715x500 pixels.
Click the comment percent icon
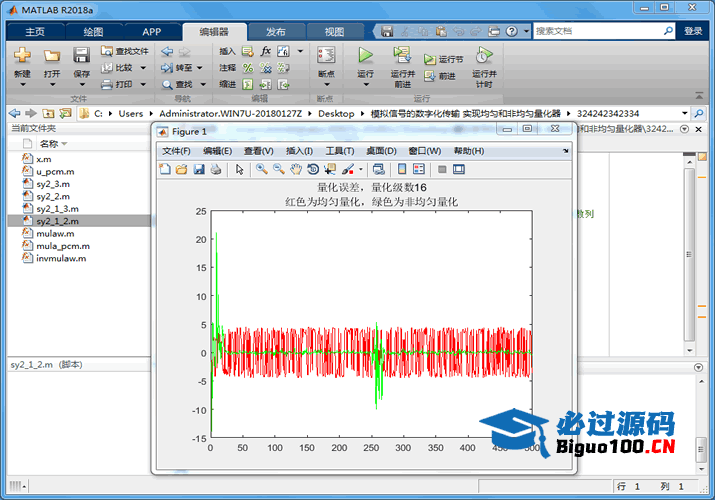248,68
